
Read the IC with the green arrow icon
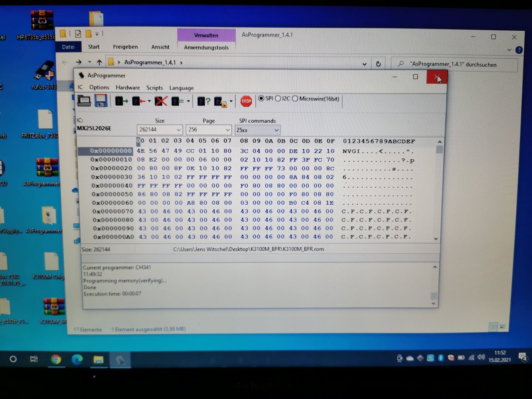(x=121, y=101)
